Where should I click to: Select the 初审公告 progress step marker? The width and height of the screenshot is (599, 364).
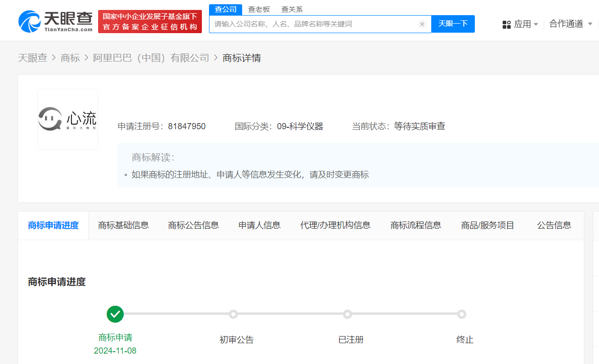tap(233, 314)
